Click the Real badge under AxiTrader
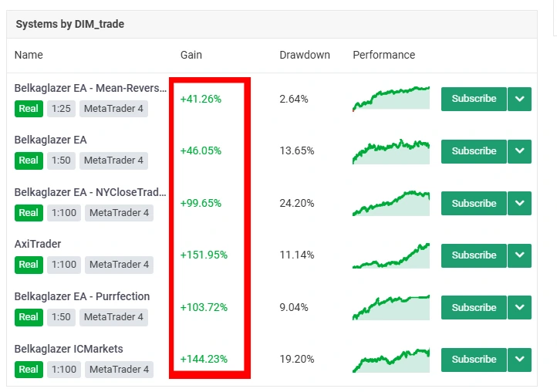This screenshot has height=392, width=557. 29,265
